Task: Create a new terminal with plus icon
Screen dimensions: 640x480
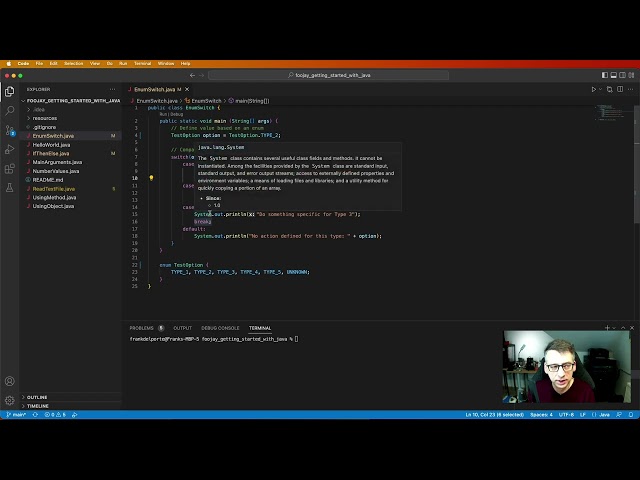Action: pyautogui.click(x=607, y=328)
